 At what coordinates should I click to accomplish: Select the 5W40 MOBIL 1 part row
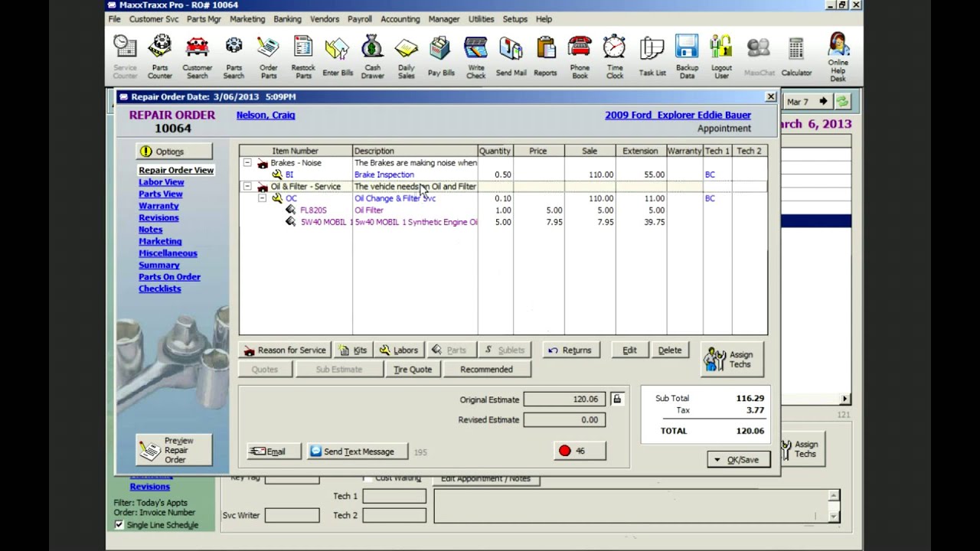(x=503, y=222)
